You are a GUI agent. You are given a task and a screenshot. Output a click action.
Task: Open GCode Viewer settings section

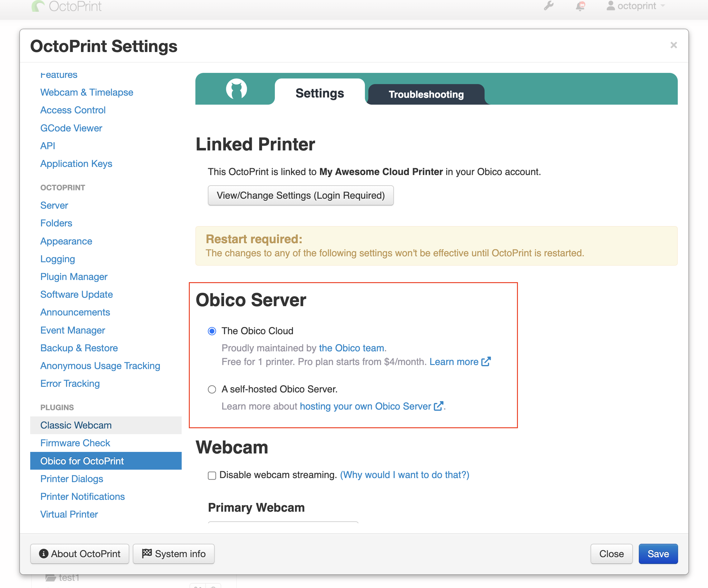(x=71, y=128)
